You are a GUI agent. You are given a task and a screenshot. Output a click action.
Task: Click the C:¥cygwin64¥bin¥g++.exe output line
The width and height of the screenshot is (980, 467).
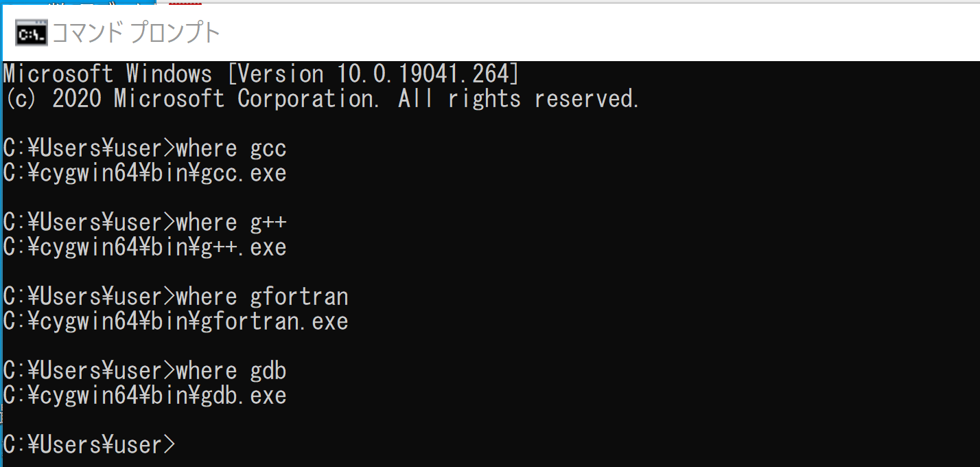[145, 247]
